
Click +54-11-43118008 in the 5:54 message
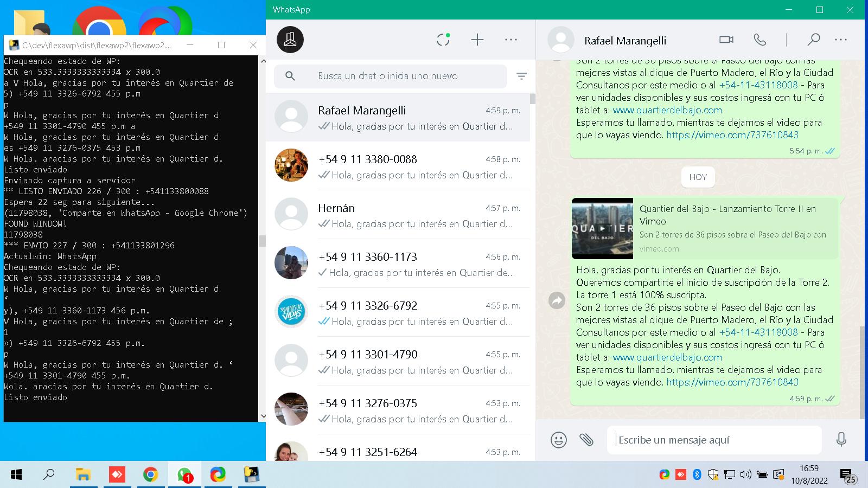click(x=758, y=85)
